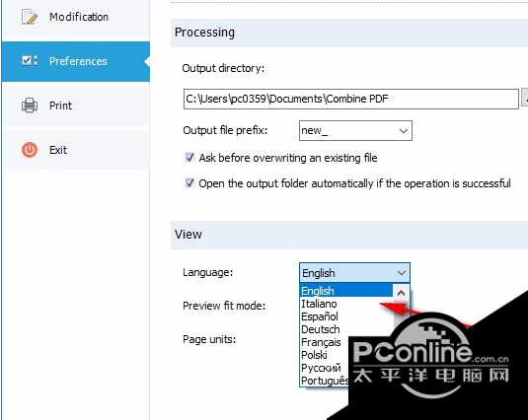
Task: Select Español in the language list
Action: [x=346, y=316]
